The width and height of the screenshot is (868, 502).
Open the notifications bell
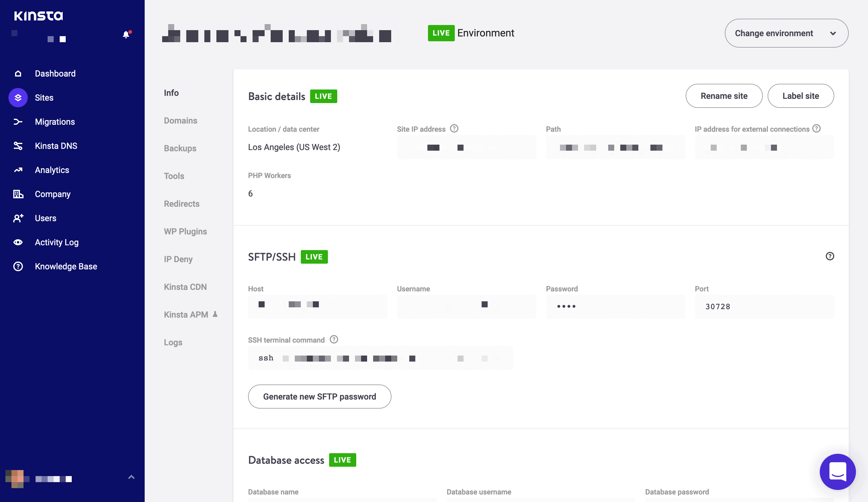[126, 34]
